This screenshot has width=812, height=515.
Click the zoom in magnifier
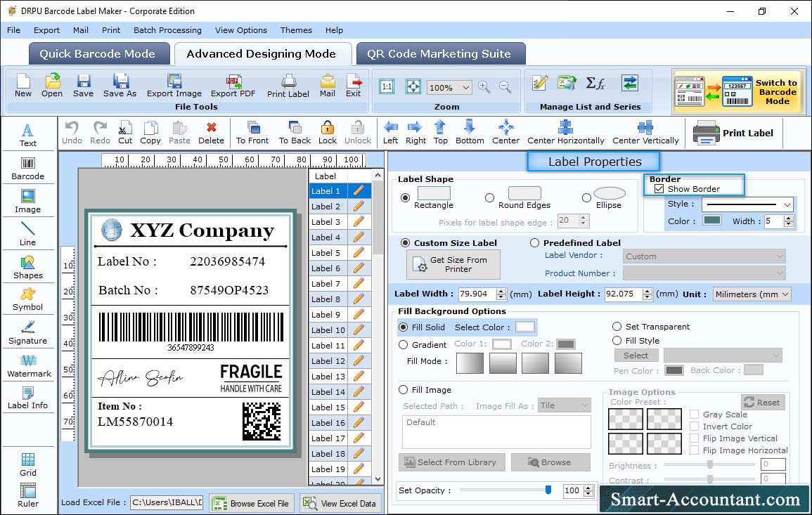[484, 87]
